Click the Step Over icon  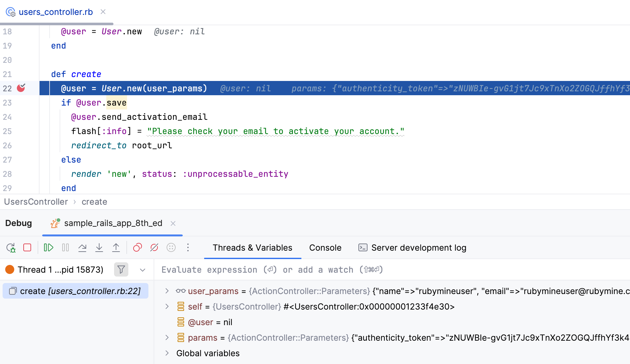82,248
